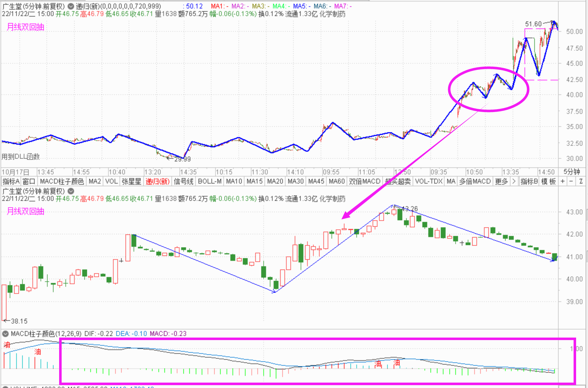Click the Z button on tab bar

tap(581, 181)
